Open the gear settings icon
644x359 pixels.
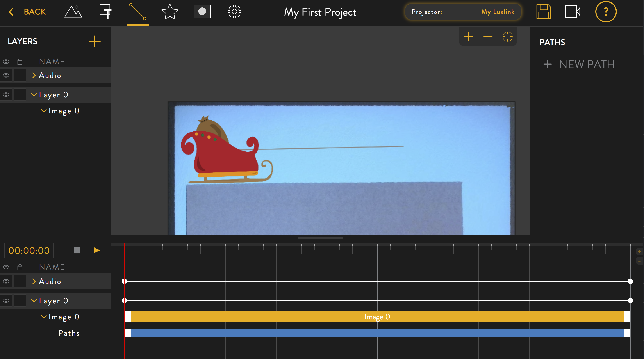click(234, 11)
